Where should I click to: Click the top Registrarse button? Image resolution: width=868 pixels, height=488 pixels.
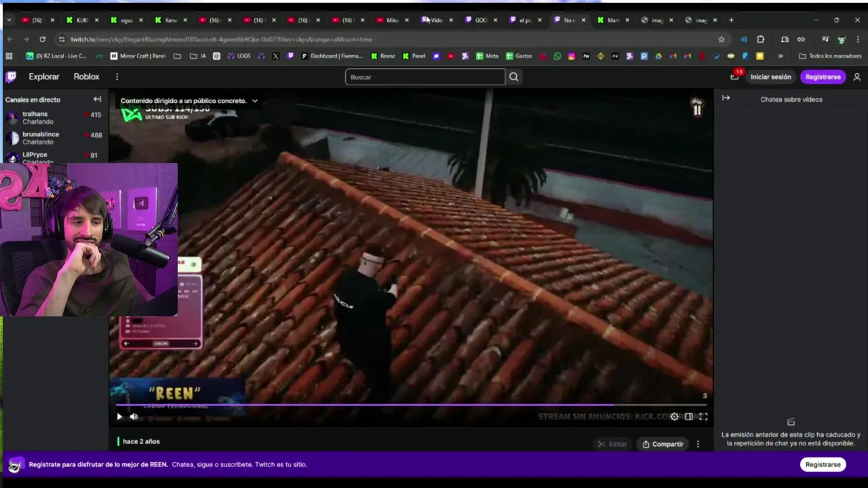[823, 77]
